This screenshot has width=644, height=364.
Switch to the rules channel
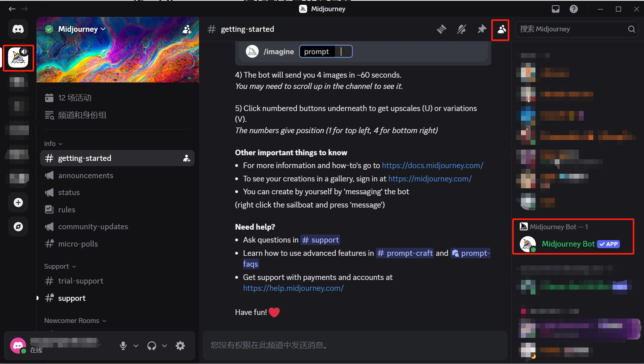[67, 210]
